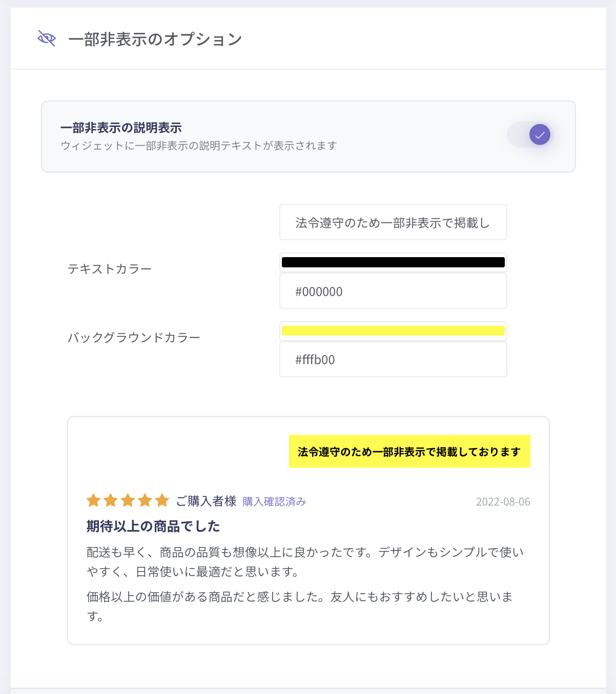This screenshot has height=694, width=616.
Task: Click the バックグラウンドカラー label
Action: (134, 338)
